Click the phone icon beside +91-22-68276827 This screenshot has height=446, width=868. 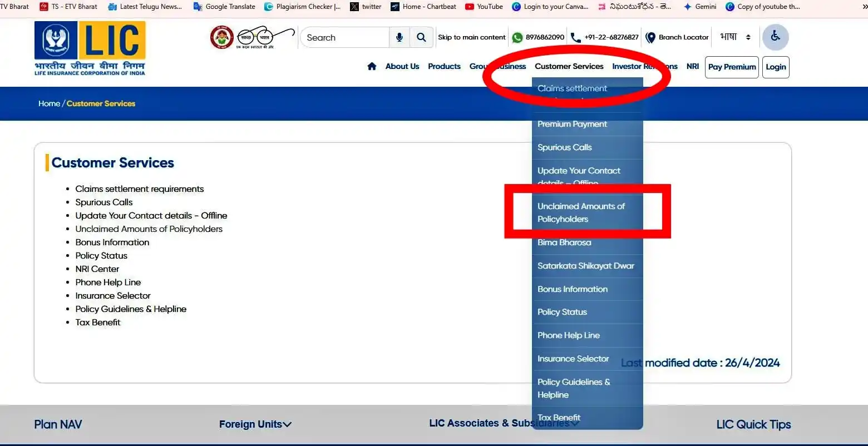tap(575, 37)
